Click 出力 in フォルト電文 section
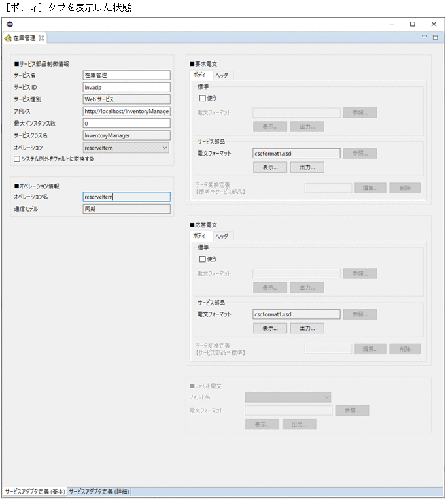This screenshot has height=502, width=448. pyautogui.click(x=300, y=424)
